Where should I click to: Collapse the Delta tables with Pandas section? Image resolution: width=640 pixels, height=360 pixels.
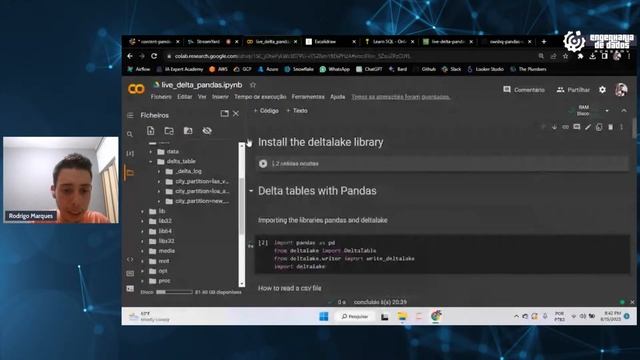pos(251,191)
